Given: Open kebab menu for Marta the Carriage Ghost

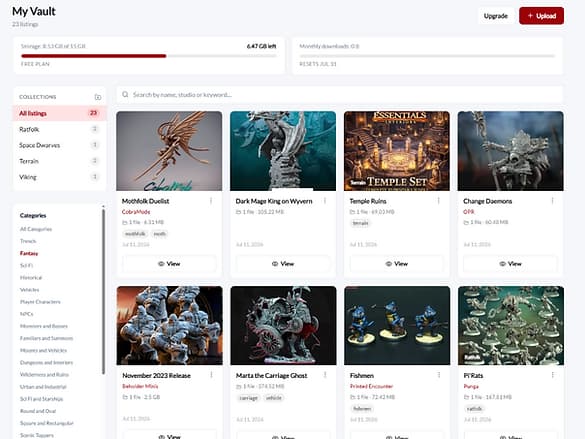Looking at the screenshot, I should point(325,375).
